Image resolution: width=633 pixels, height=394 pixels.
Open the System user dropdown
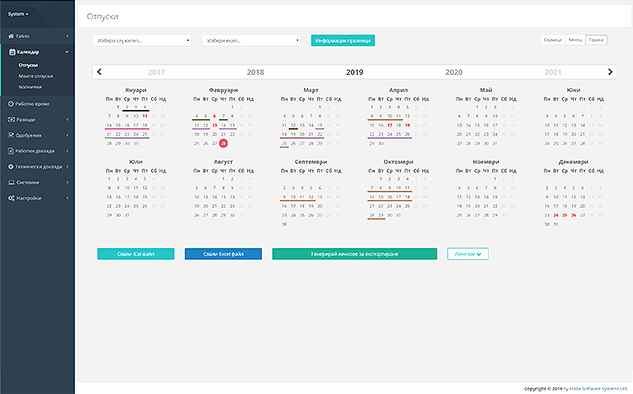(x=18, y=14)
